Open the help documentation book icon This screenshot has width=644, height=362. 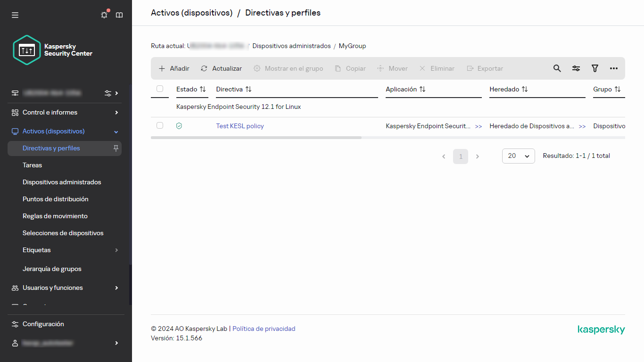[119, 15]
